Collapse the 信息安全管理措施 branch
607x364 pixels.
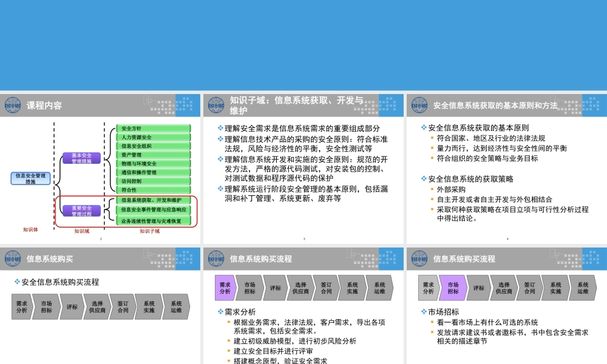[x=30, y=178]
